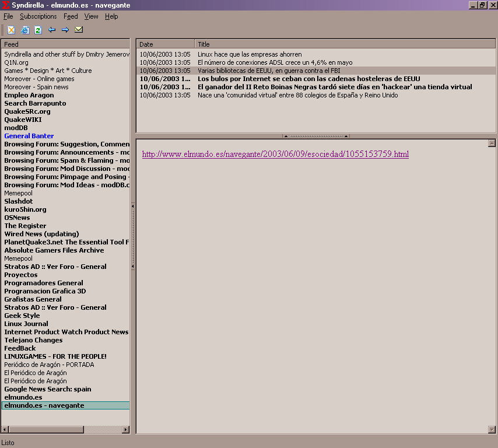
Task: Go back with the left arrow icon
Action: click(52, 30)
